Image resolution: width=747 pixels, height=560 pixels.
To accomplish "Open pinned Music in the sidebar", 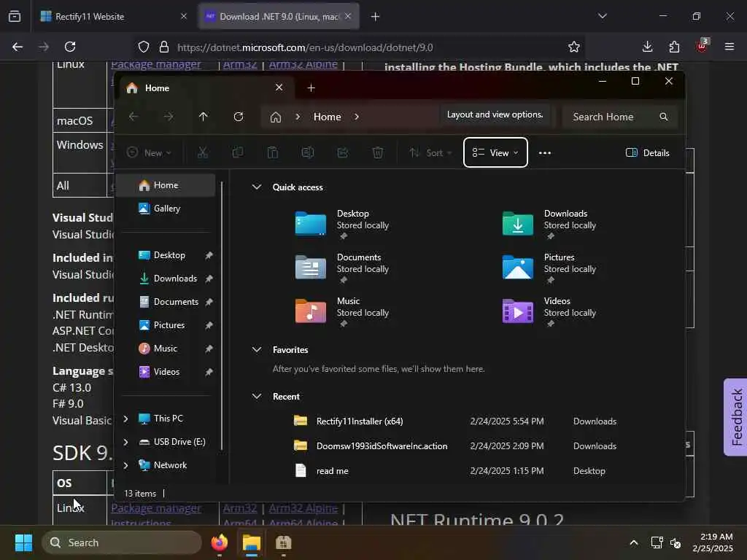I will 166,348.
